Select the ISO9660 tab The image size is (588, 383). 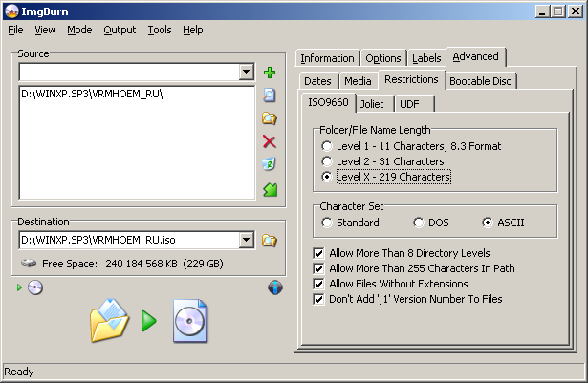pos(328,102)
